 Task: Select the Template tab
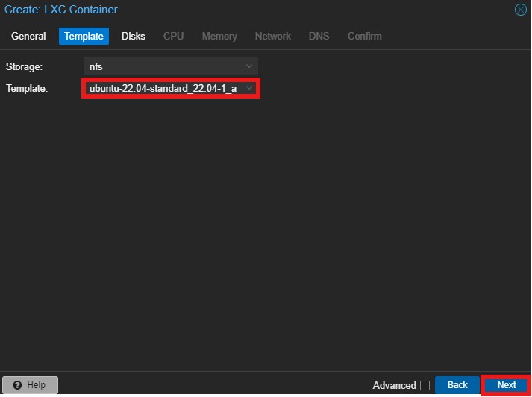point(84,36)
